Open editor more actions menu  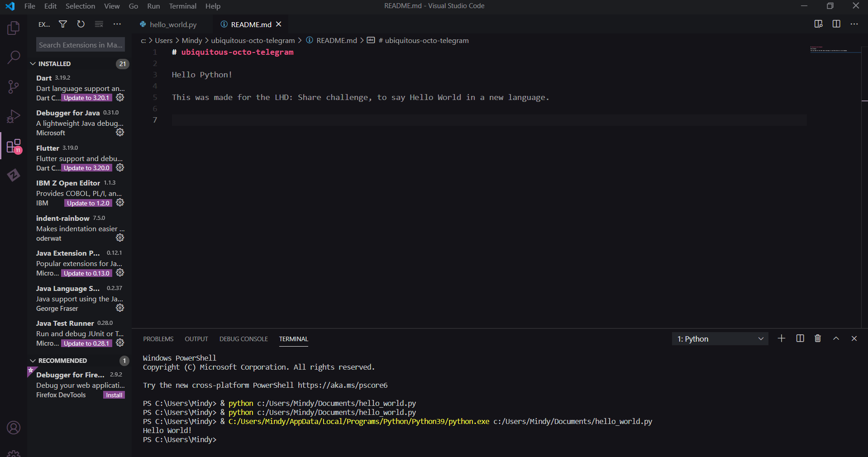[x=854, y=24]
